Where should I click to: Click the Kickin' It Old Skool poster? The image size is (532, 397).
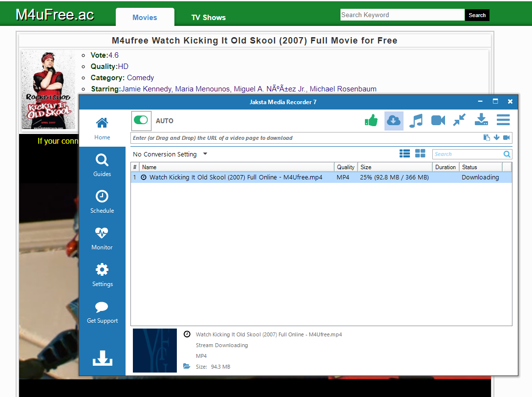[x=48, y=90]
